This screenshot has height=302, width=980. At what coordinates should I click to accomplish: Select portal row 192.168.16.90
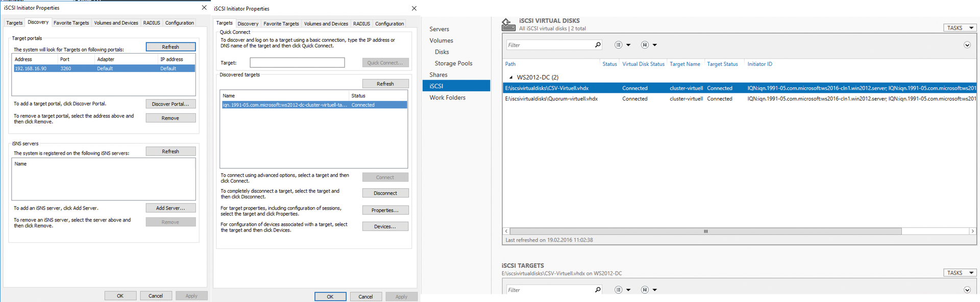(x=104, y=68)
